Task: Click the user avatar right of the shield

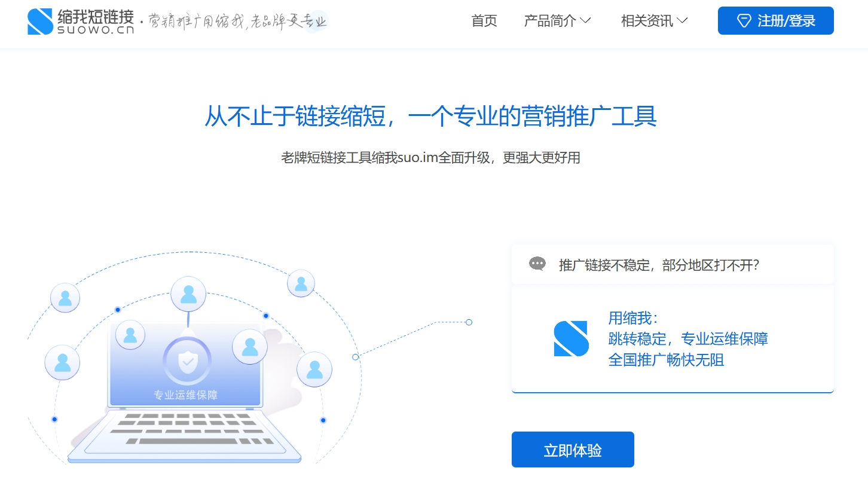Action: [x=250, y=347]
